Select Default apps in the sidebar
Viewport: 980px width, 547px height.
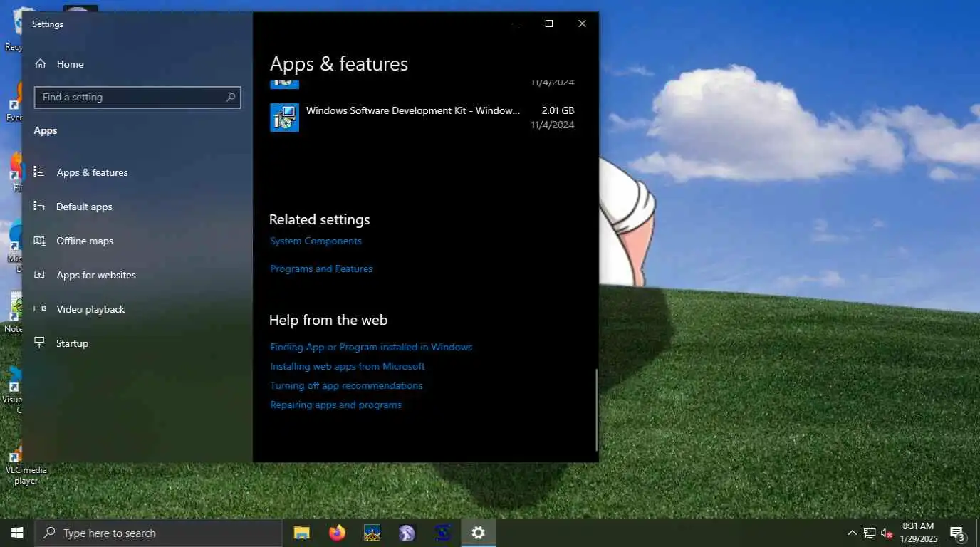[x=137, y=207]
